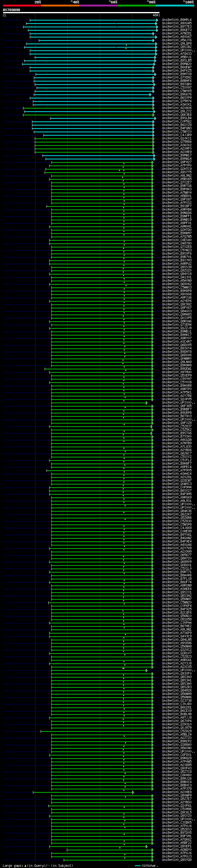This screenshot has width=197, height=868.
Task: Select hit label UniRef100_A5B0J1
Action: pos(177,57)
